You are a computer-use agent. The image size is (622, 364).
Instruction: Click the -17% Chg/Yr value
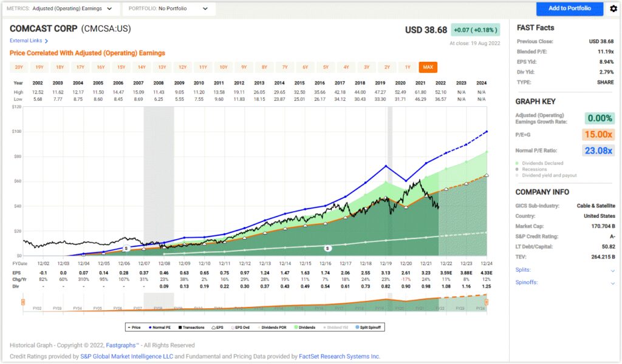pos(405,279)
